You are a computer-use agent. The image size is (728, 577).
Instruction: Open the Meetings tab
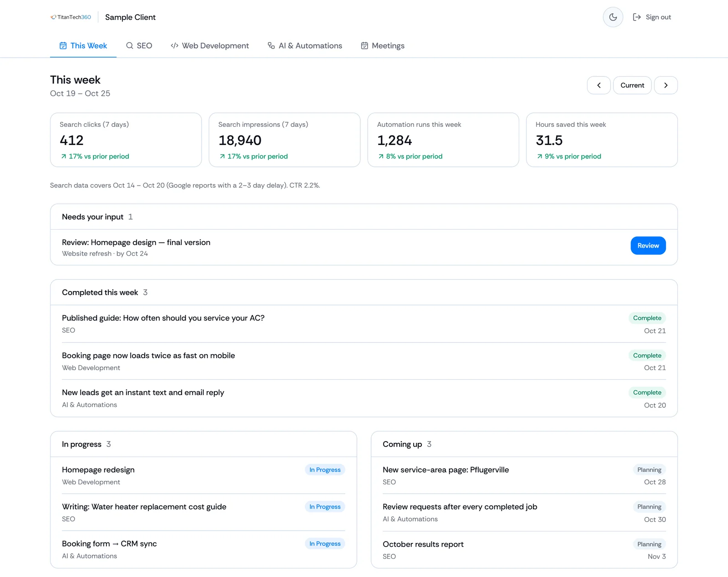[383, 46]
